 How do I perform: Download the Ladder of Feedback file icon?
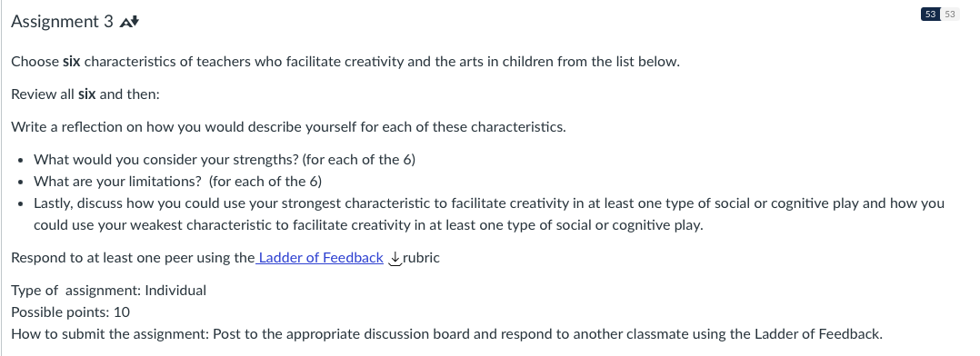395,258
